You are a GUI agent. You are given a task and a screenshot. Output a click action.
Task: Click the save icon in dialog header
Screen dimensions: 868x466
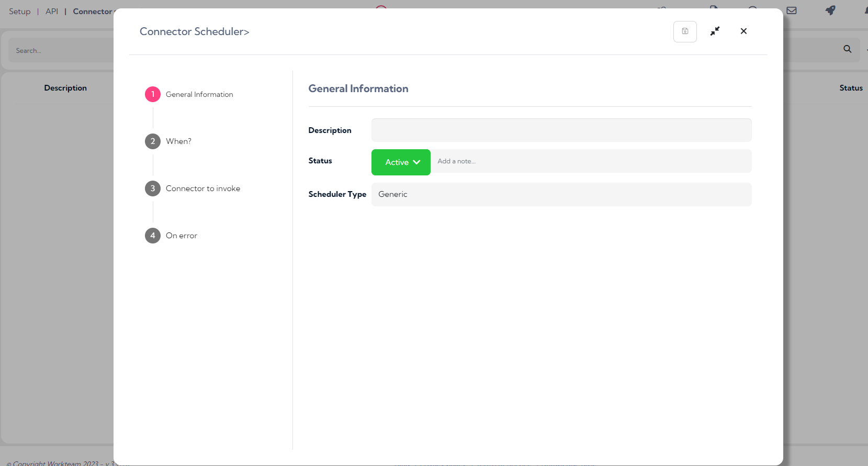coord(685,31)
